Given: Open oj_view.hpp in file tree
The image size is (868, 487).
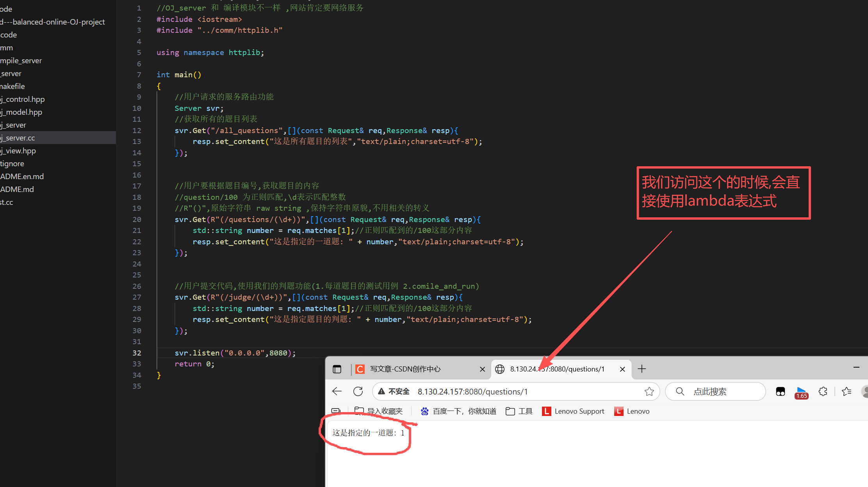Looking at the screenshot, I should (18, 151).
